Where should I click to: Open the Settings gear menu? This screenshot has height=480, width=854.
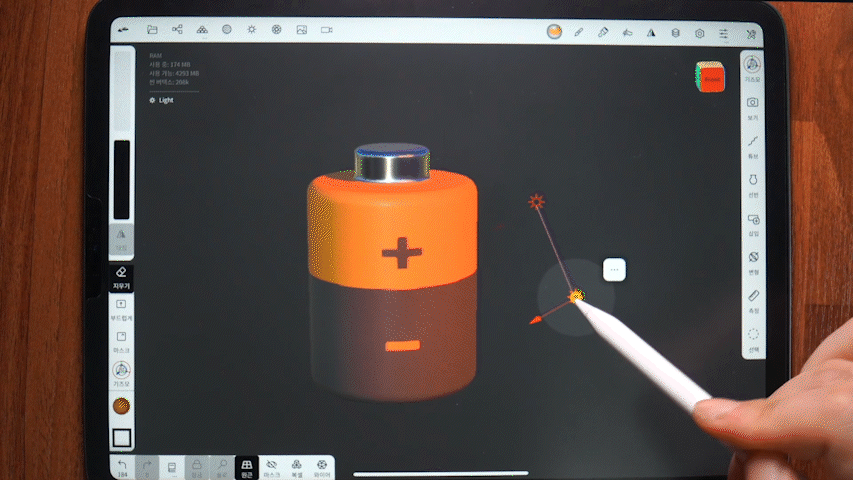click(700, 32)
